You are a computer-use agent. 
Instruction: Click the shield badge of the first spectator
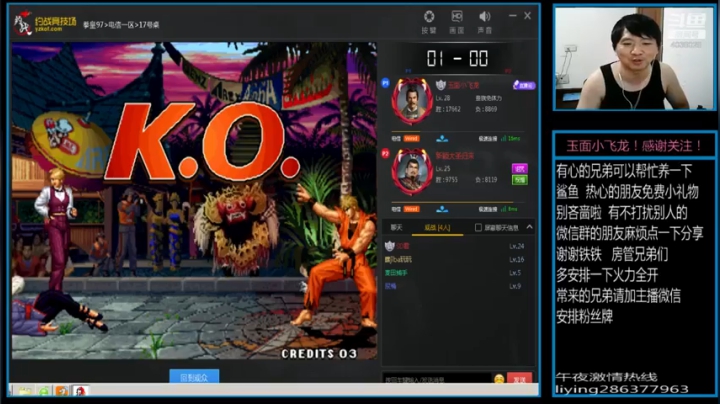point(389,246)
